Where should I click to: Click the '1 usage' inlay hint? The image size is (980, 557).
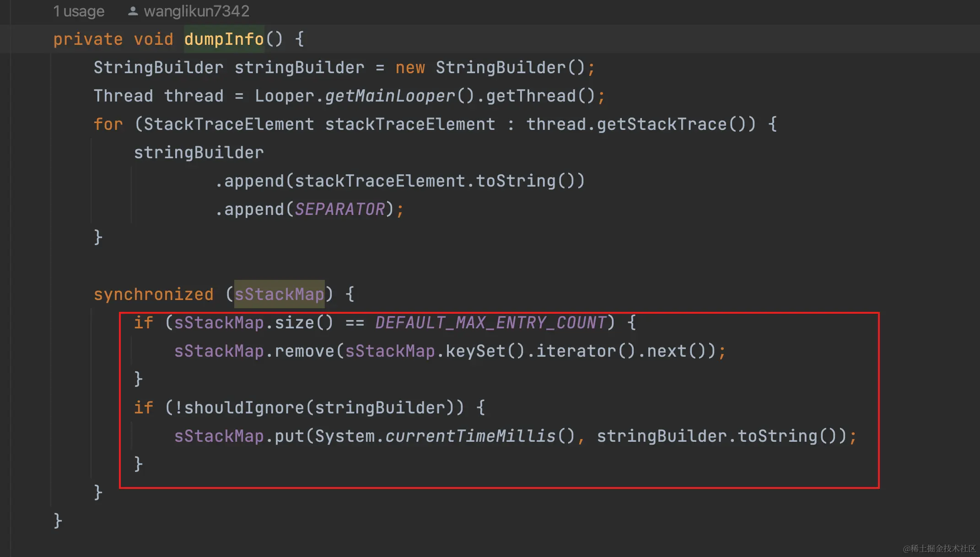pos(79,11)
